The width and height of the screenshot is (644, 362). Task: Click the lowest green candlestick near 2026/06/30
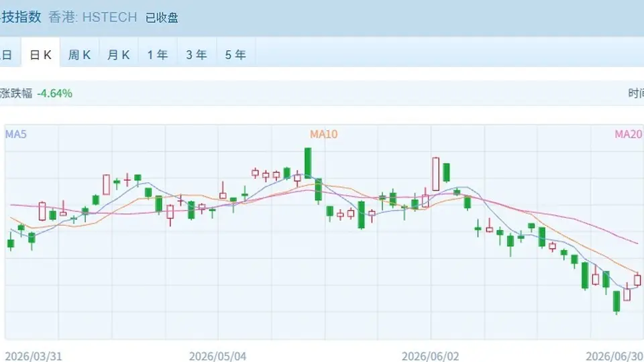point(616,302)
